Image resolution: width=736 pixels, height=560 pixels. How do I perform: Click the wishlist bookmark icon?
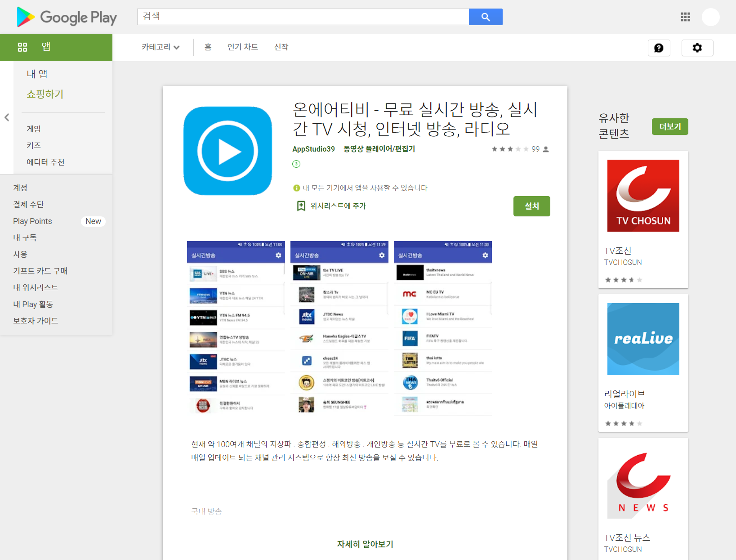301,206
